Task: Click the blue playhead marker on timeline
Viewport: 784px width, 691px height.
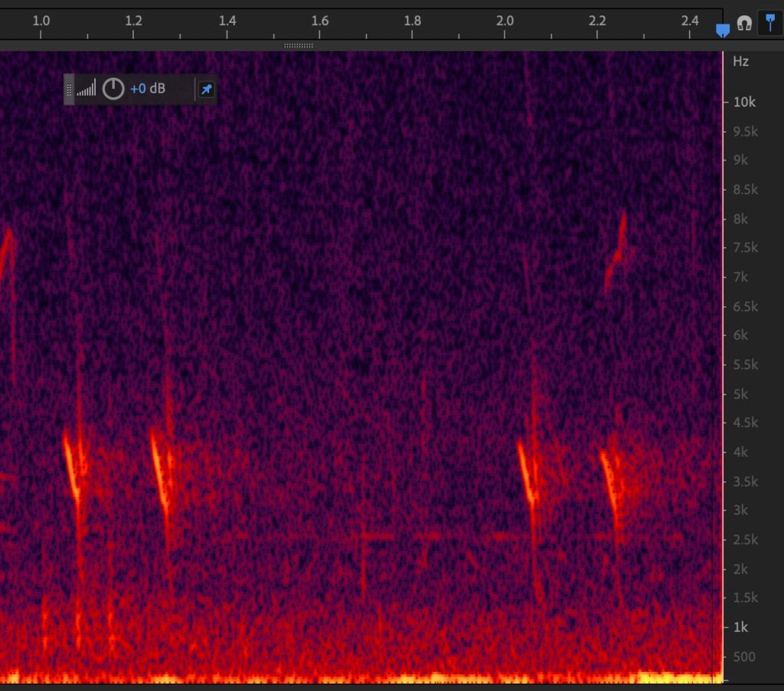Action: pos(723,31)
